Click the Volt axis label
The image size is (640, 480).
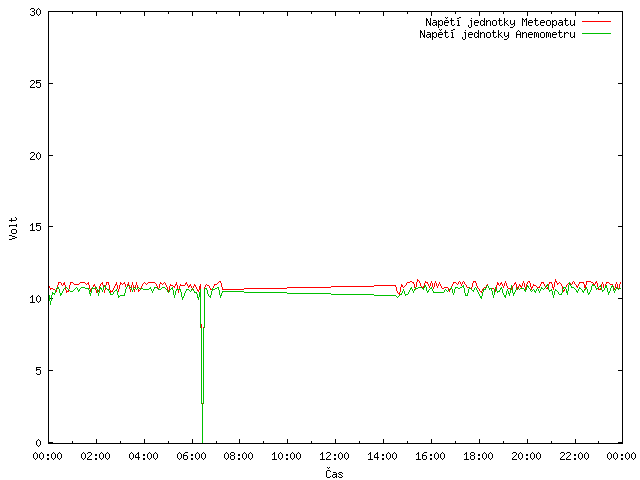13,228
